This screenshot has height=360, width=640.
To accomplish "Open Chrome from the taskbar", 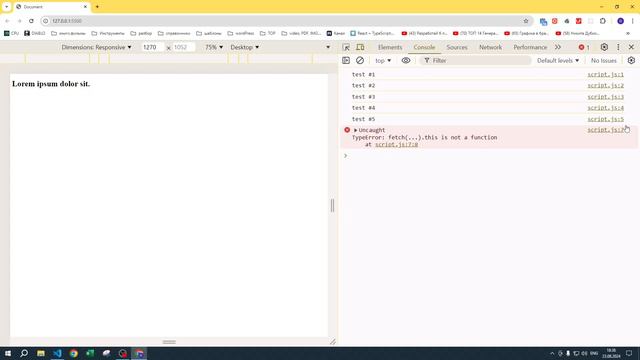I will point(73,353).
